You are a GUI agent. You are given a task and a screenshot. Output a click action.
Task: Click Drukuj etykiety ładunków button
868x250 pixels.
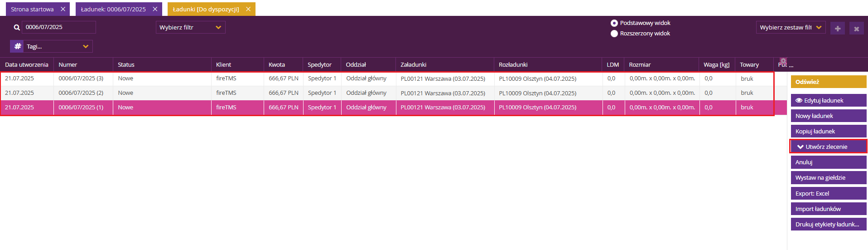[x=829, y=224]
